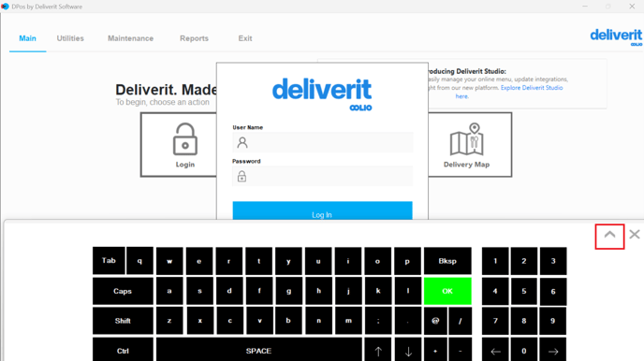The height and width of the screenshot is (361, 644).
Task: Tap the l key
Action: (407, 291)
